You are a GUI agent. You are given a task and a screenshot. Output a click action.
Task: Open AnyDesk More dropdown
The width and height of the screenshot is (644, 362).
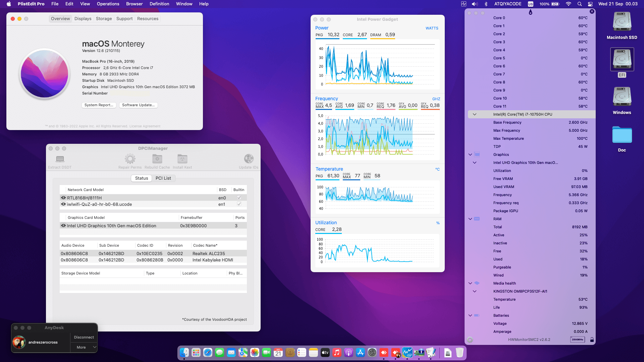click(84, 347)
